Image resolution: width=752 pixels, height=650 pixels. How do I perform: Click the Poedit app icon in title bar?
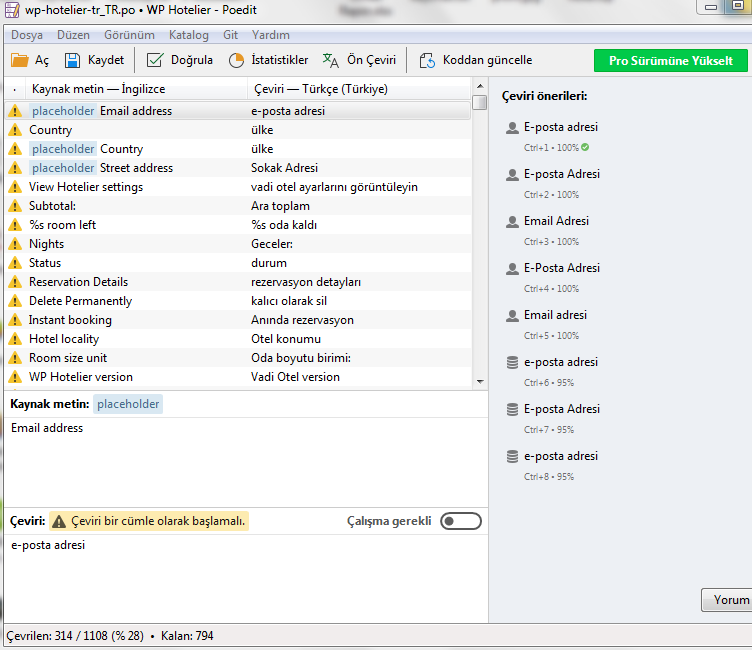12,10
